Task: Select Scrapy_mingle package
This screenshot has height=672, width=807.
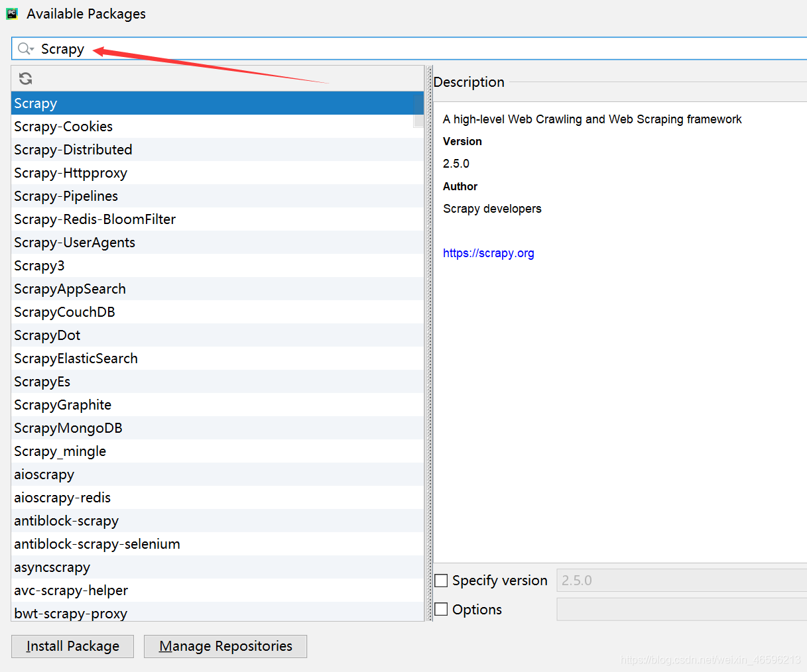Action: (217, 451)
